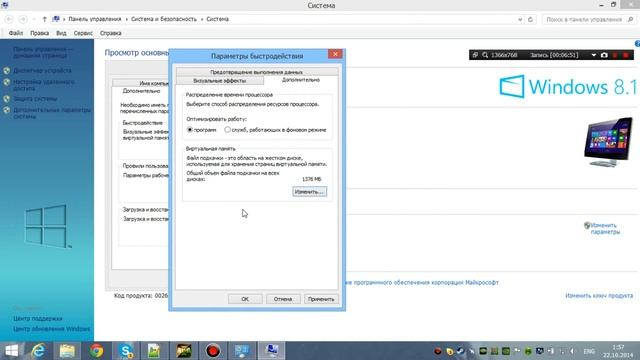Screen dimensions: 640x360
Task: Click 'Изменить параметры' link
Action: pos(605,229)
